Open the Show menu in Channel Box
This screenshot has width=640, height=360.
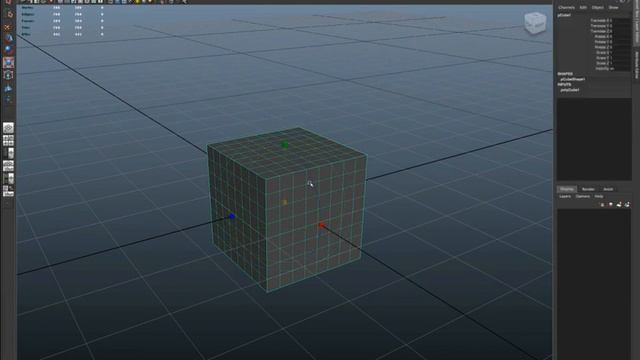613,7
